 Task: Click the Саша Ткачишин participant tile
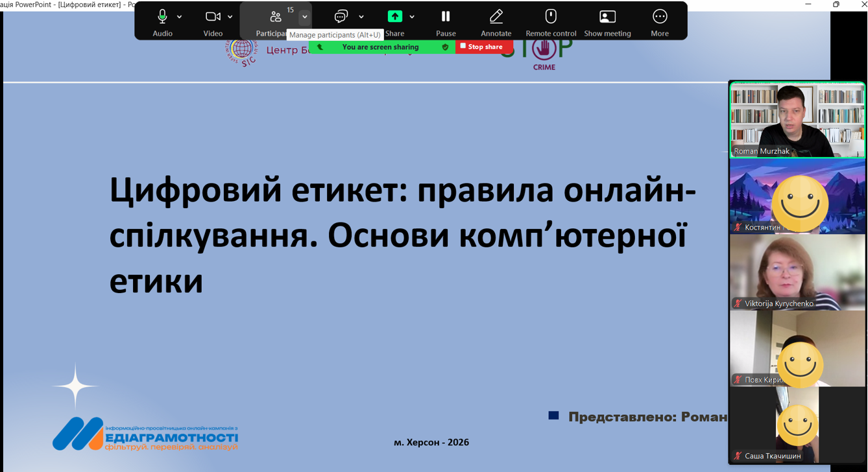click(797, 425)
